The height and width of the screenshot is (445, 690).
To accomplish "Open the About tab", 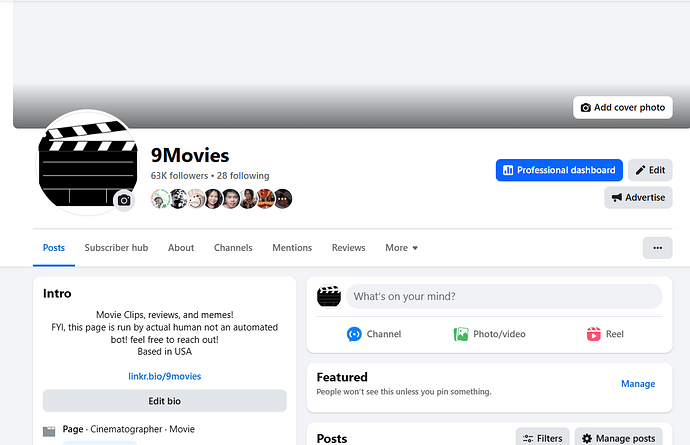I will pos(181,248).
